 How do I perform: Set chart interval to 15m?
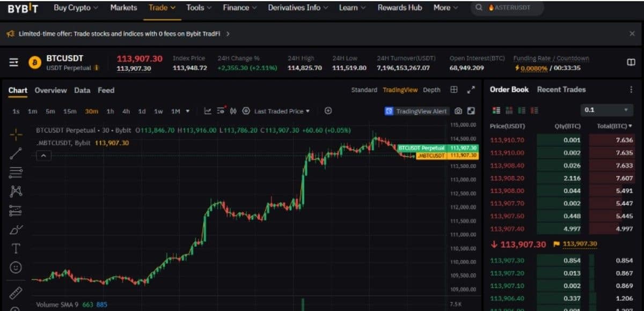[x=70, y=111]
